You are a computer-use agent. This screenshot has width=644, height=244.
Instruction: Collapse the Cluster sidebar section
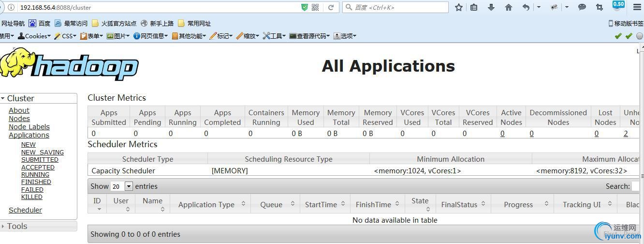click(38, 98)
